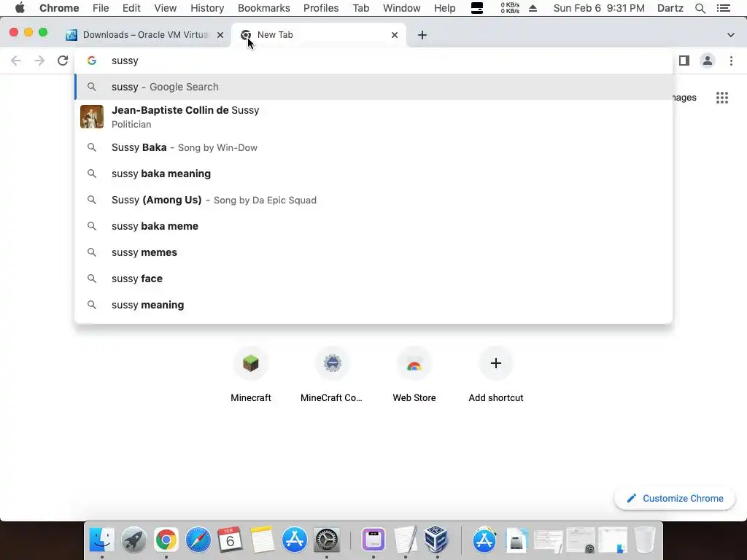Open Calendar from the dock
This screenshot has height=560, width=747.
230,540
